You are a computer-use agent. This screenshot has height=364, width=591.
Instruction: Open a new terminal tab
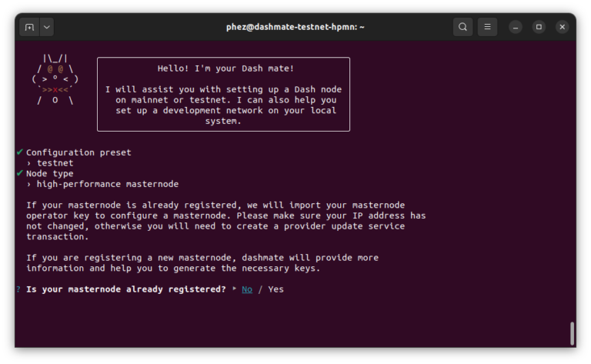[29, 27]
